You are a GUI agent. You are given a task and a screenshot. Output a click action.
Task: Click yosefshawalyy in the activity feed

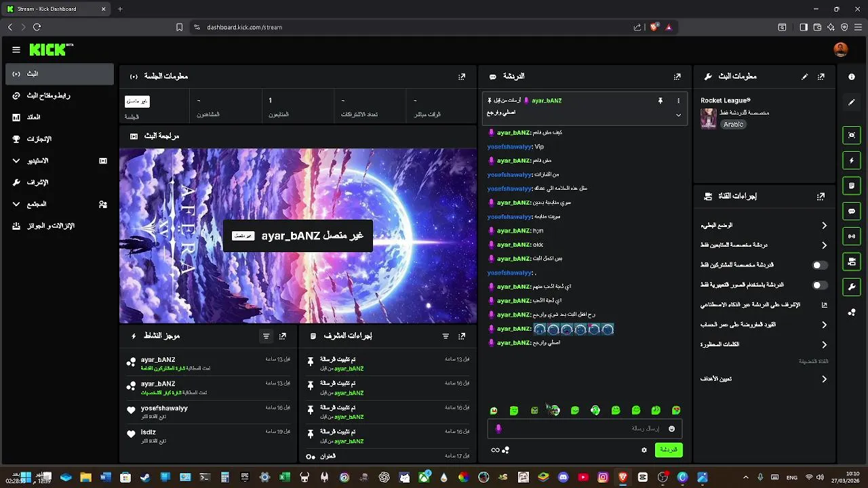pyautogui.click(x=164, y=408)
